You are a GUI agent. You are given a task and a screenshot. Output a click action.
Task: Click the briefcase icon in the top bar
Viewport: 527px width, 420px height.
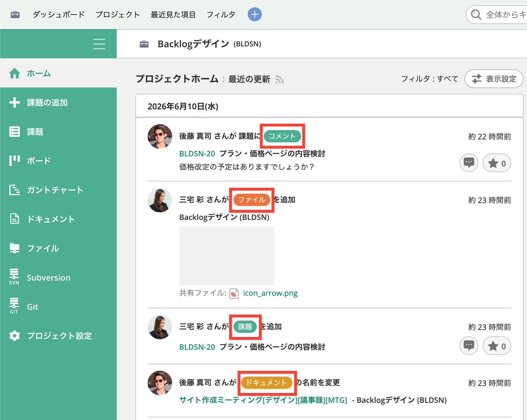tap(15, 14)
